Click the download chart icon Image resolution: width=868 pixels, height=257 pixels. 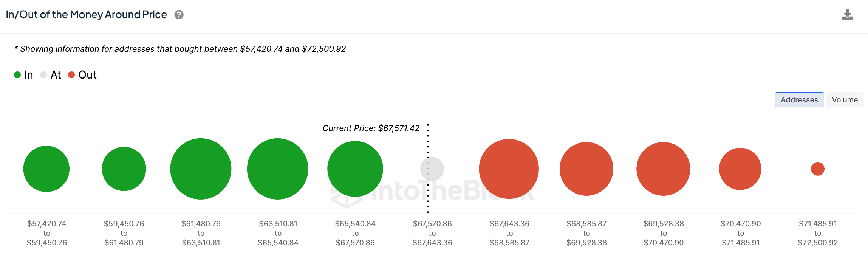tap(848, 15)
